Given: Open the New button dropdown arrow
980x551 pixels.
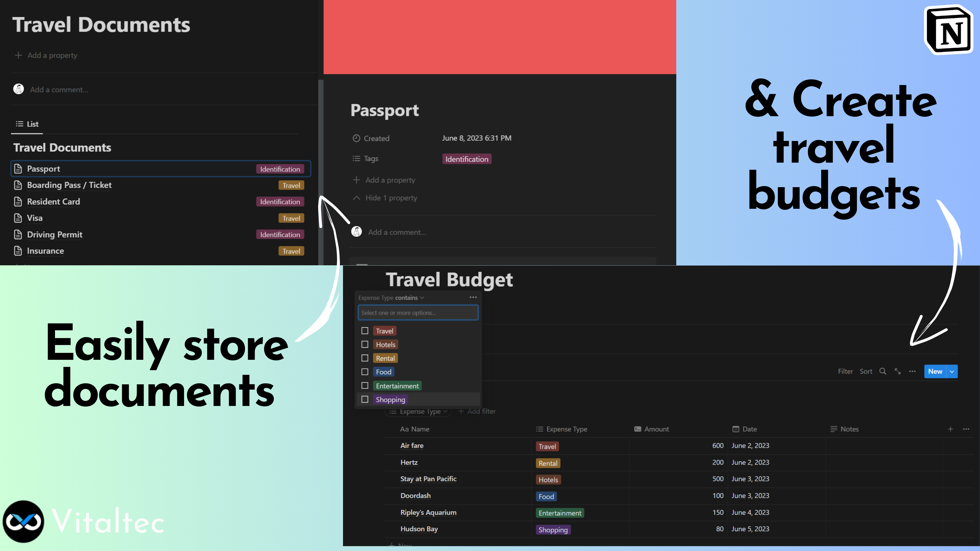Looking at the screenshot, I should pos(951,371).
